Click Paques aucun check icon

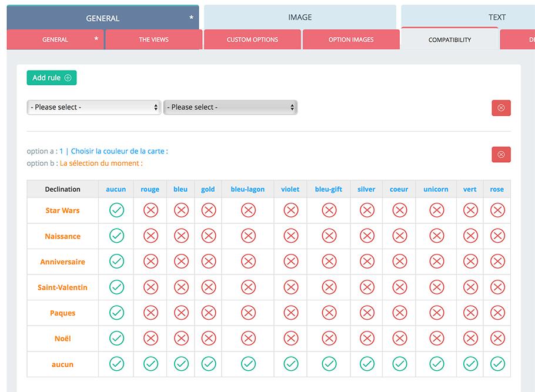[x=116, y=313]
